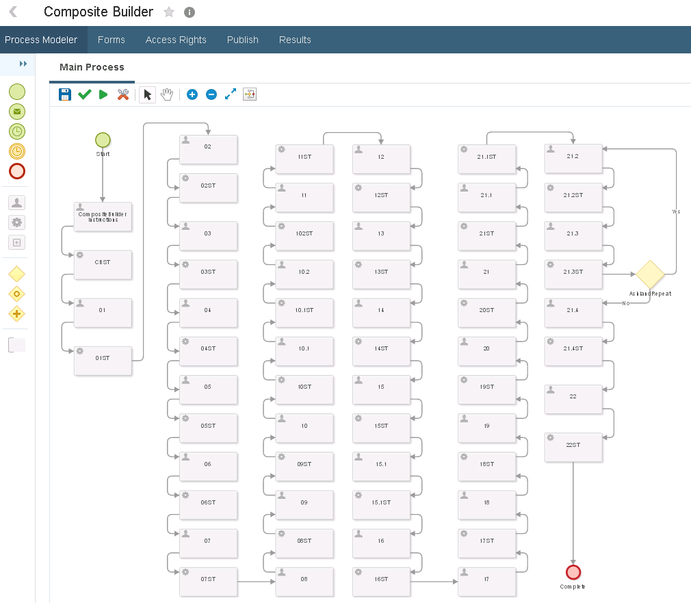The image size is (691, 616).
Task: Select the Parallel gateway plus tool
Action: [16, 313]
